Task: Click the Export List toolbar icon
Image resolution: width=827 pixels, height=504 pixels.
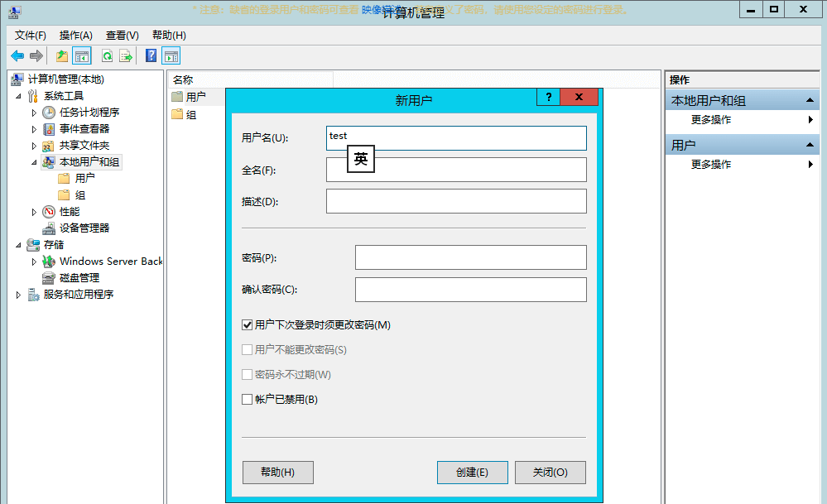Action: (126, 55)
